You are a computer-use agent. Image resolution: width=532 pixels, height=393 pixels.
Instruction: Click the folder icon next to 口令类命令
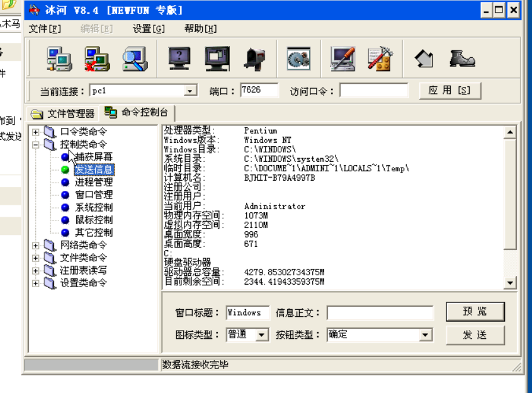[50, 132]
